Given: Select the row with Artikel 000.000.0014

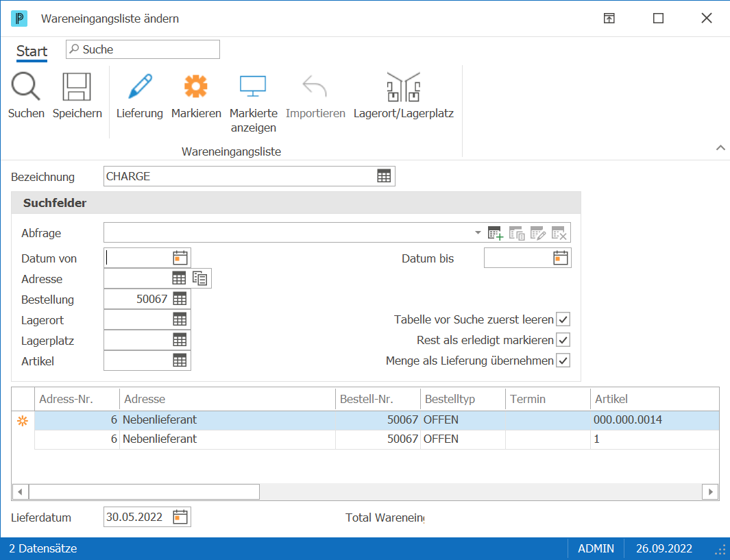Looking at the screenshot, I should click(376, 420).
